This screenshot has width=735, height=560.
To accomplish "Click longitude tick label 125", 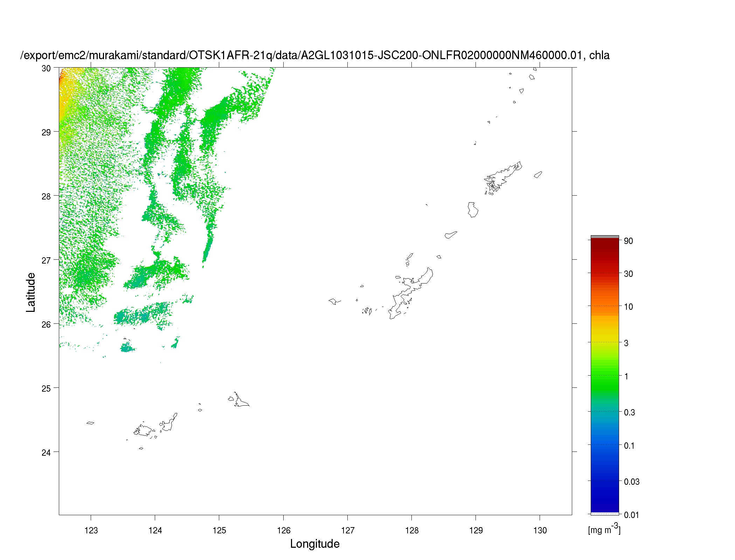I will [x=219, y=530].
